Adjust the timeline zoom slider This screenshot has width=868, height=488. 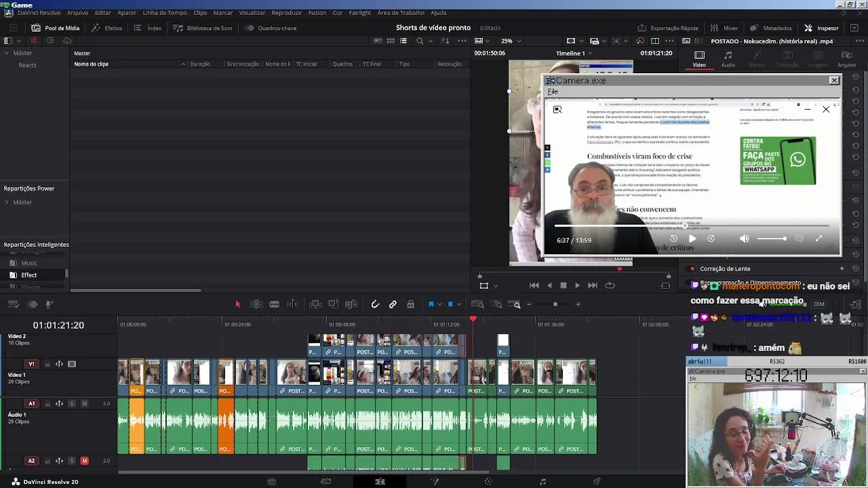coord(555,304)
